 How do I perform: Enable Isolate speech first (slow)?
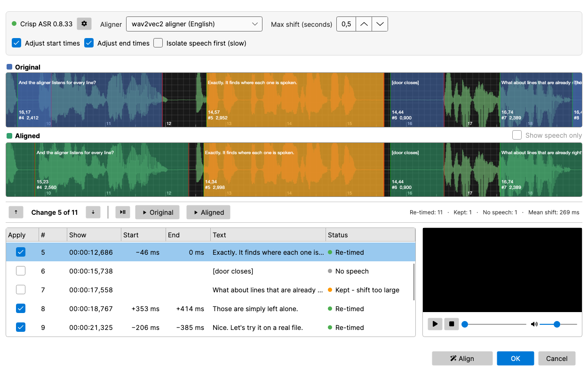(158, 43)
